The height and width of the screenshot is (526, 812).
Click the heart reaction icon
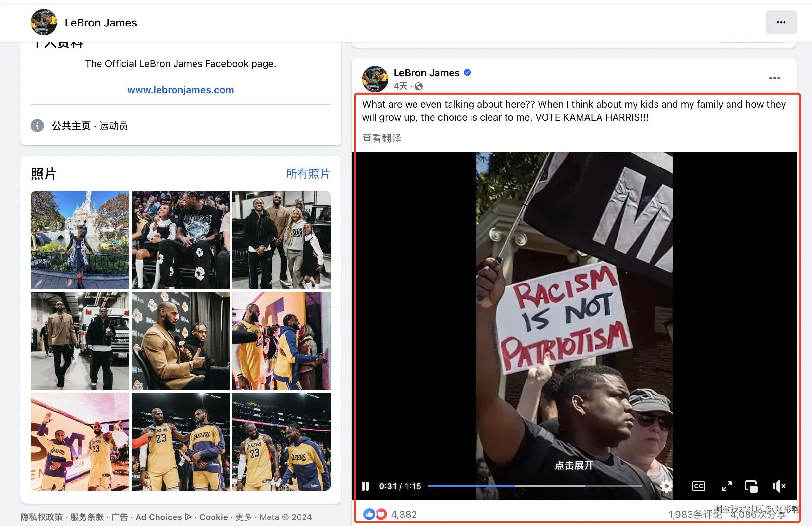381,514
